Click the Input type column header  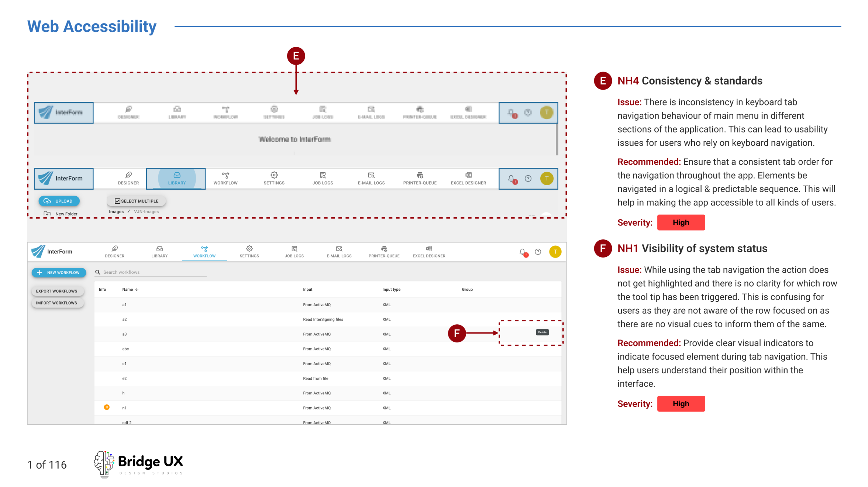pos(392,290)
